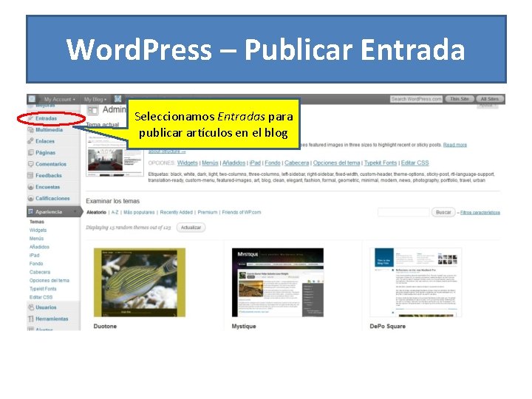Open the Duotone theme thumbnail
532x399 pixels.
pyautogui.click(x=140, y=282)
